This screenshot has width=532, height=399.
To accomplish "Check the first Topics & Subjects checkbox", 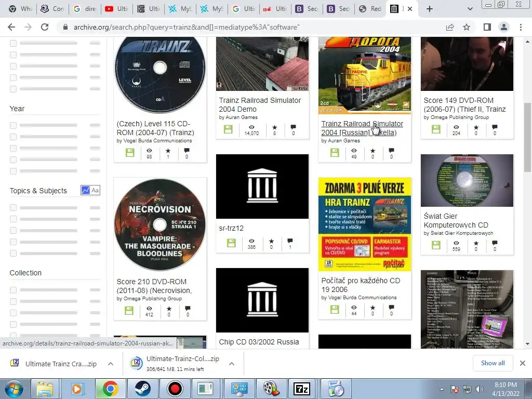I will [x=13, y=208].
